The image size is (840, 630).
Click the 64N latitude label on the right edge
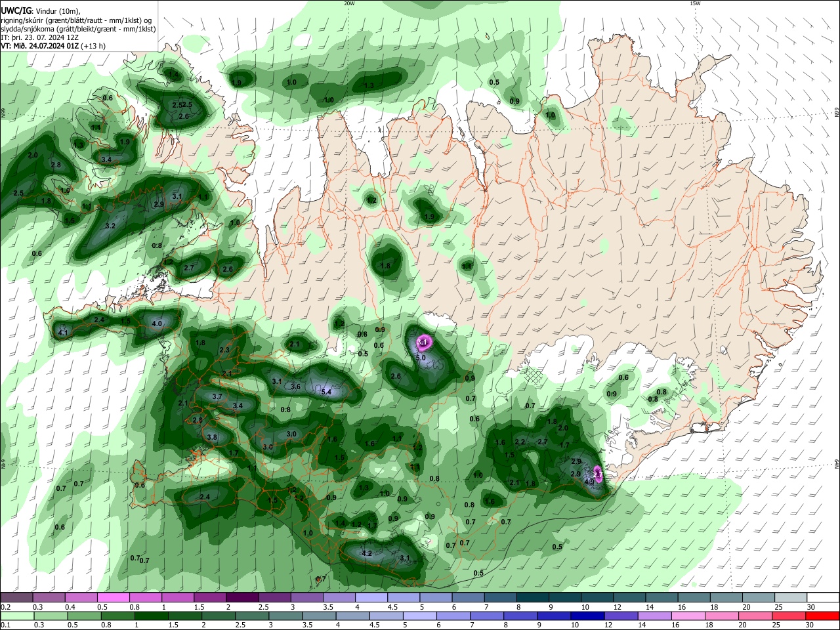[x=837, y=464]
